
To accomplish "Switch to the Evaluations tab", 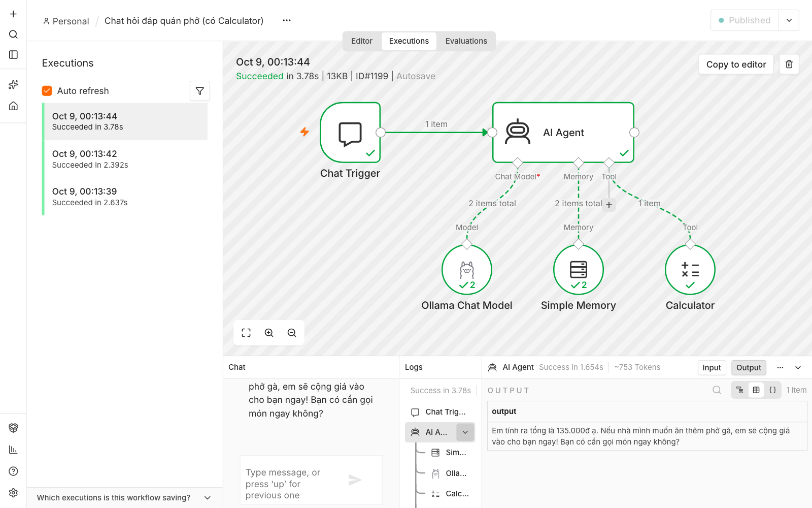I will (x=466, y=41).
